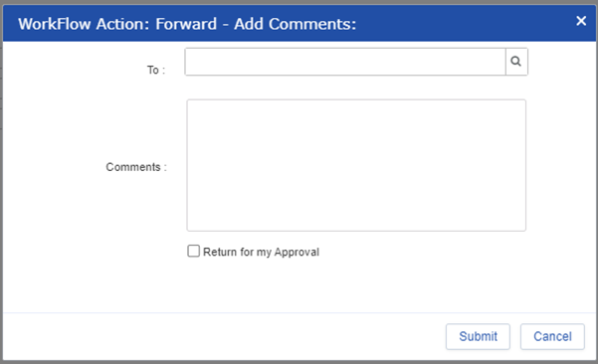Tick the Return for my Approval checkbox
The width and height of the screenshot is (598, 364).
click(x=193, y=252)
